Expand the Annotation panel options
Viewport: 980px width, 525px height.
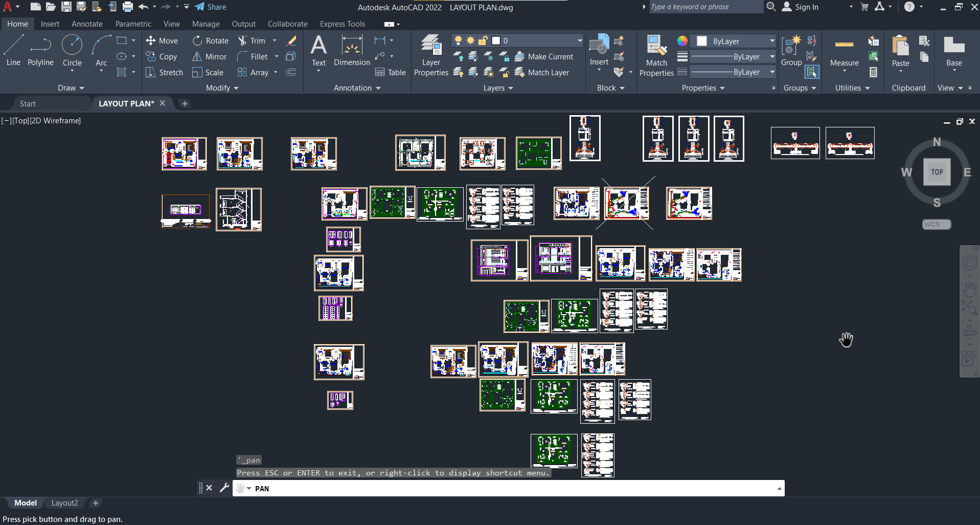(357, 88)
